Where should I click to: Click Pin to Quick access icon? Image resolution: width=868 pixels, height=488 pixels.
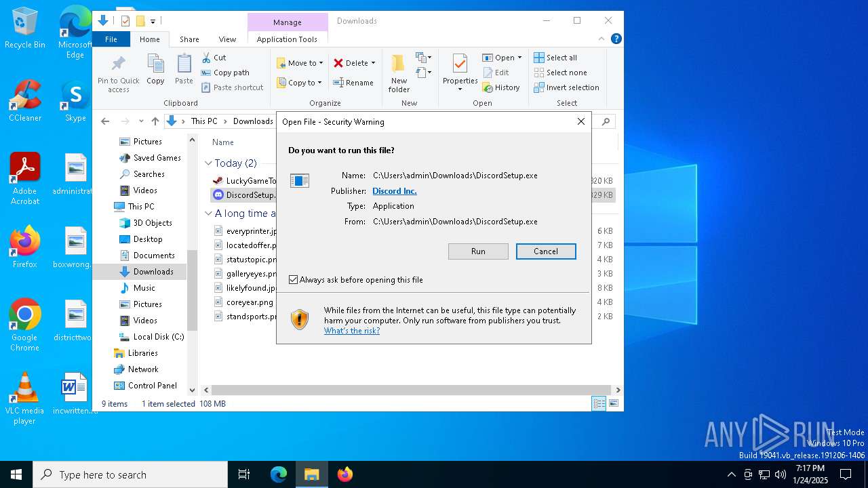pos(118,73)
